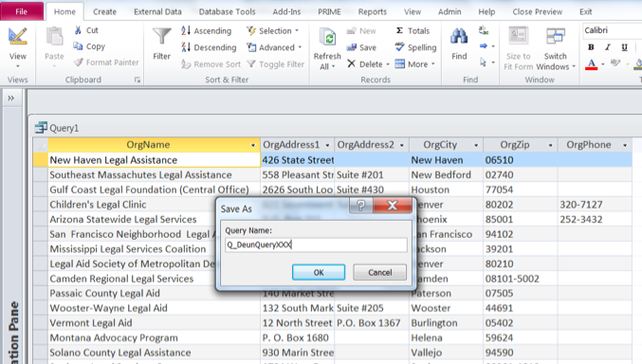Image resolution: width=642 pixels, height=364 pixels.
Task: Activate the Format Painter tool
Action: [x=106, y=63]
